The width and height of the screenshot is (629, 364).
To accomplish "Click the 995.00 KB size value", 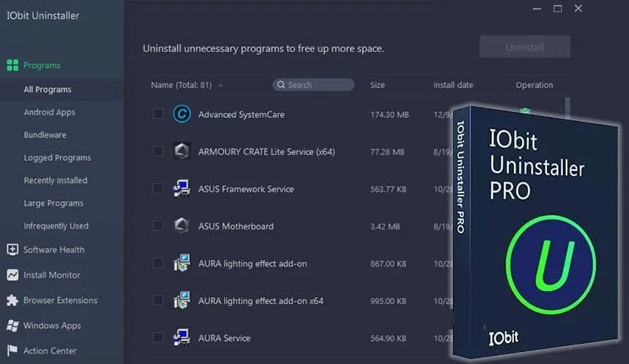I will click(388, 301).
